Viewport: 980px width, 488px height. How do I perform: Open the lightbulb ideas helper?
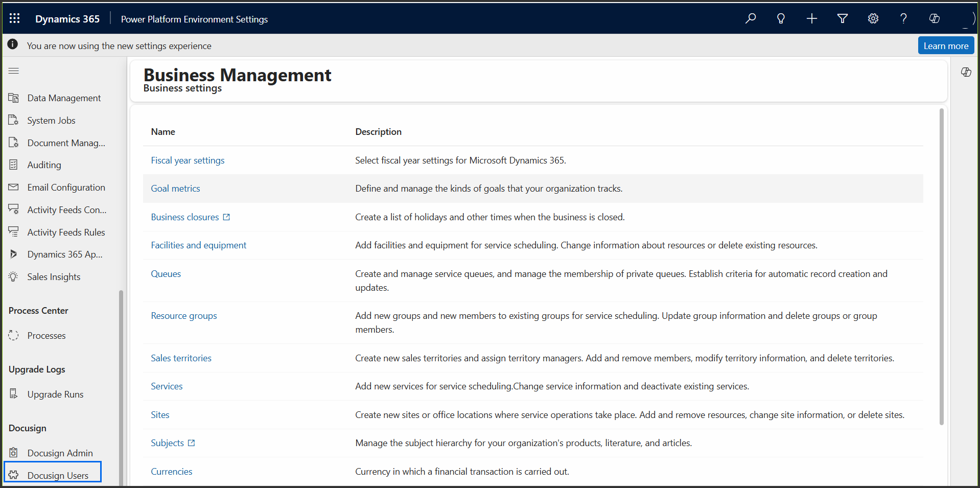tap(781, 18)
